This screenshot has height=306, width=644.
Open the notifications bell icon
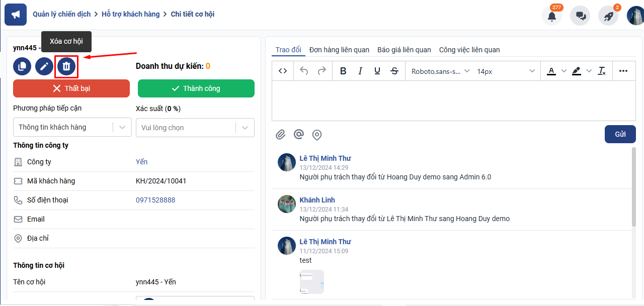552,16
